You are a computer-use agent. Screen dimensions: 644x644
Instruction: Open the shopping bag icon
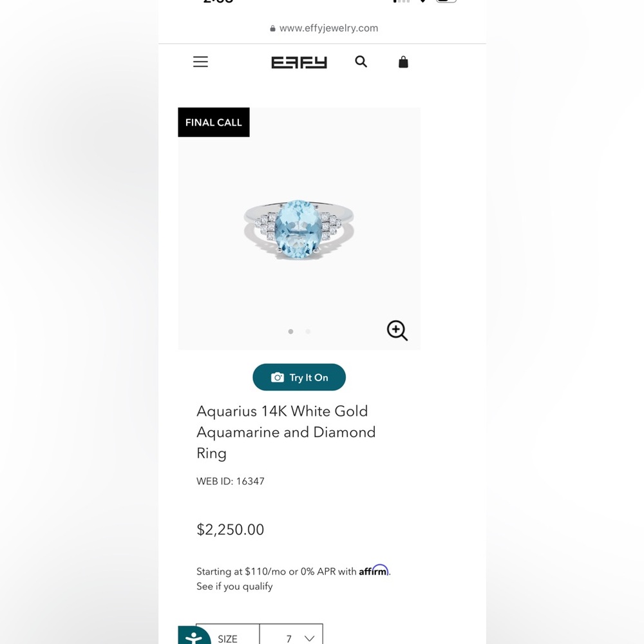pyautogui.click(x=403, y=62)
